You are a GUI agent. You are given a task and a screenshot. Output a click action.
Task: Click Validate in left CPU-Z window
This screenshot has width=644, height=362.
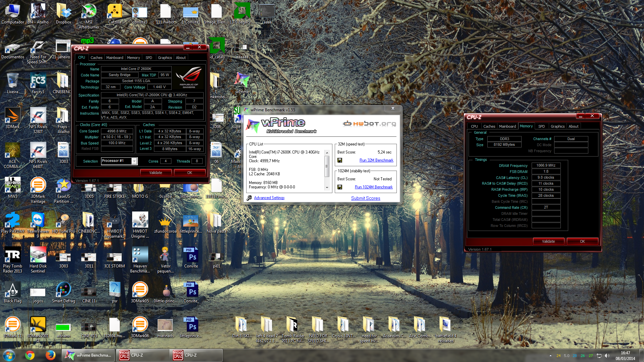point(156,173)
